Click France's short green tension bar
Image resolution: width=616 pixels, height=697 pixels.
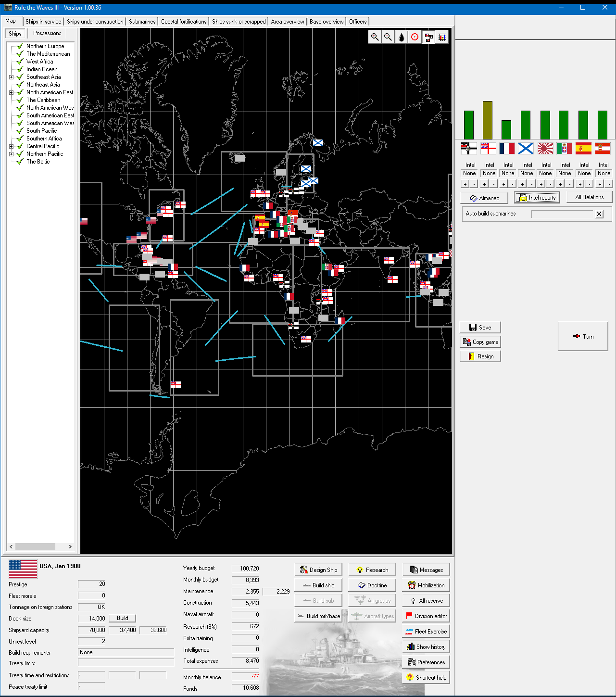506,130
